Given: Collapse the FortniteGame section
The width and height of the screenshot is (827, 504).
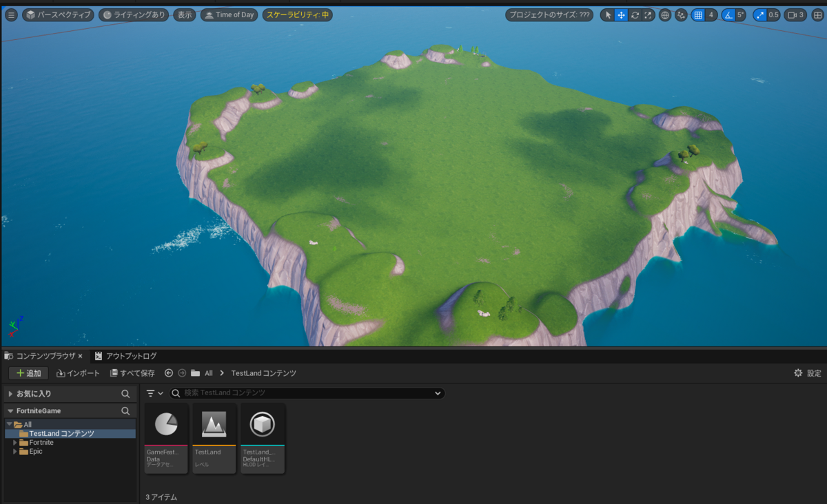Looking at the screenshot, I should pyautogui.click(x=11, y=411).
